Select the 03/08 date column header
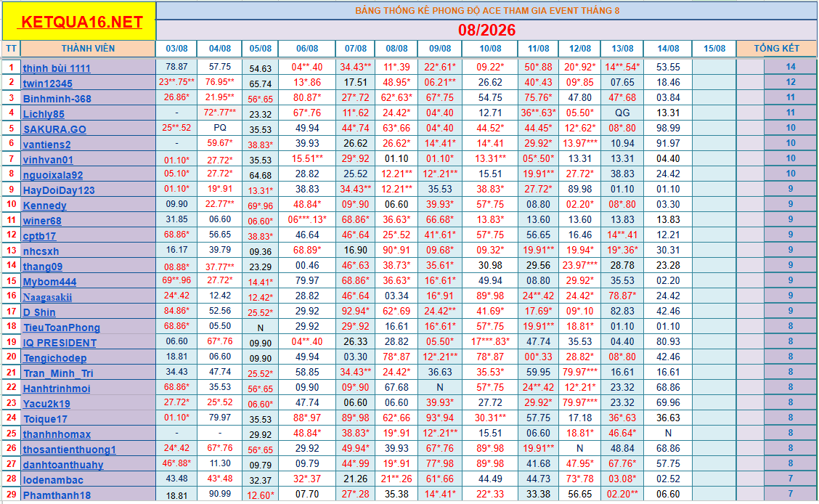The image size is (819, 504). pyautogui.click(x=176, y=49)
